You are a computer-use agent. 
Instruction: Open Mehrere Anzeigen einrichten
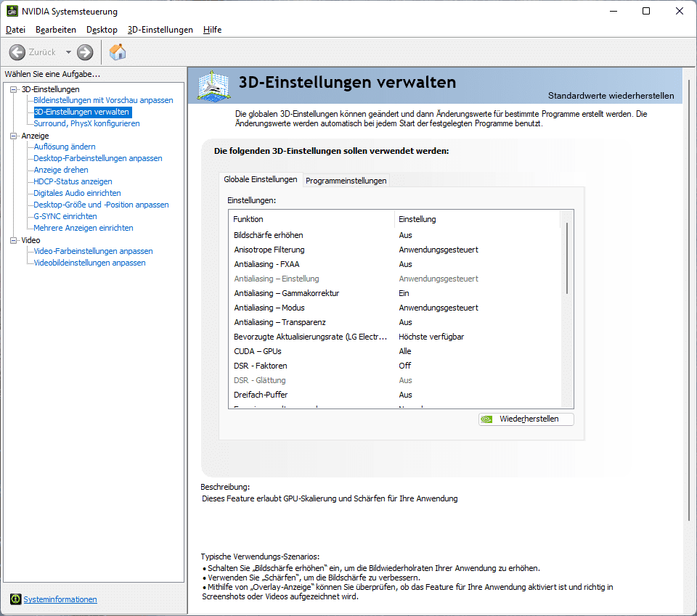click(x=83, y=228)
